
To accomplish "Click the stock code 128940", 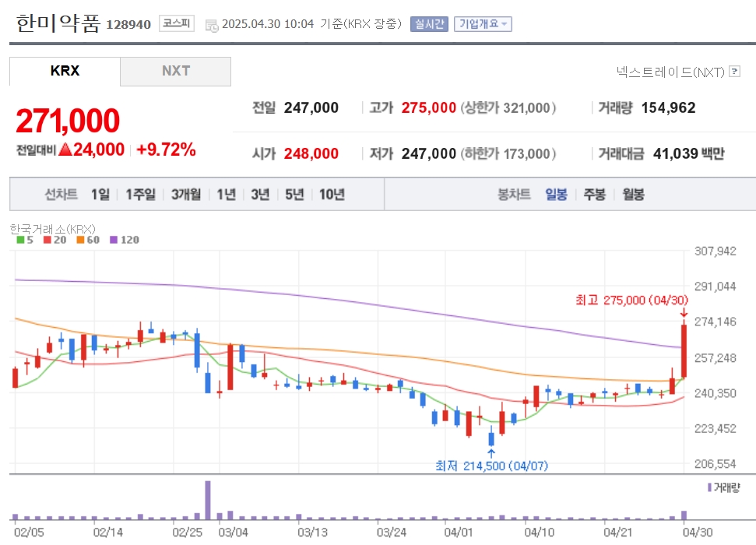I will click(x=128, y=25).
